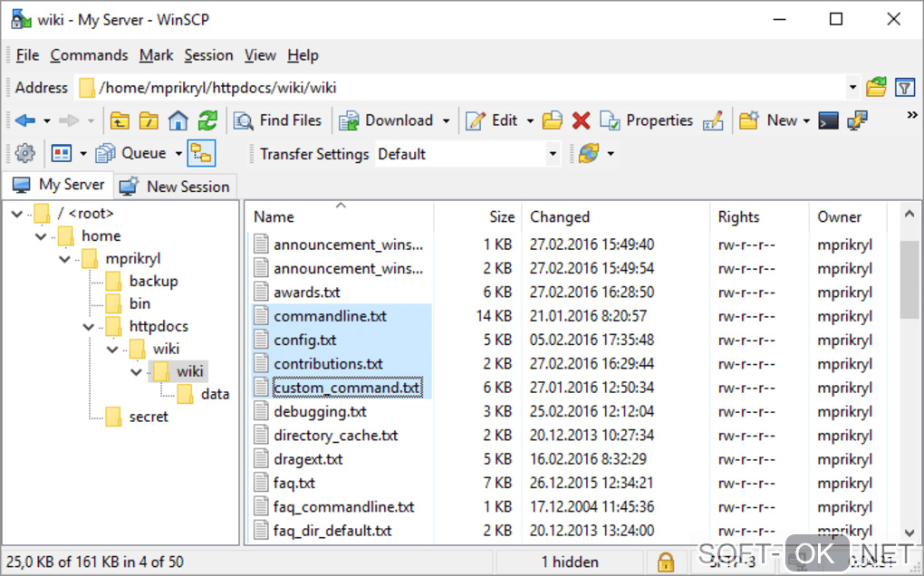Open in PuTTY icon
The width and height of the screenshot is (924, 576).
pos(857,120)
